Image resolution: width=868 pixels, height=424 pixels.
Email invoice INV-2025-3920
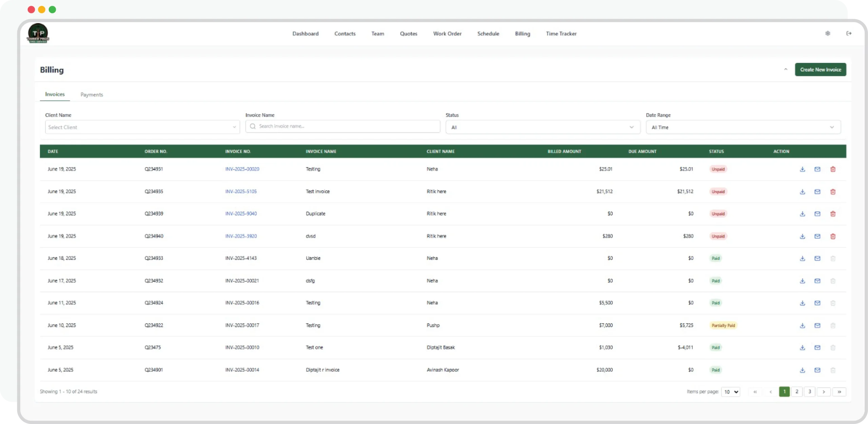pos(817,236)
